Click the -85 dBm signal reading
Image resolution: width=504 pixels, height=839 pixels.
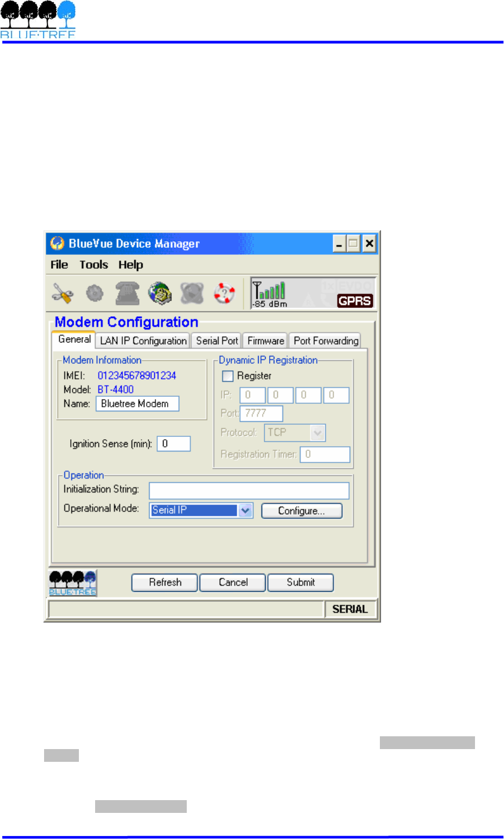tap(270, 304)
